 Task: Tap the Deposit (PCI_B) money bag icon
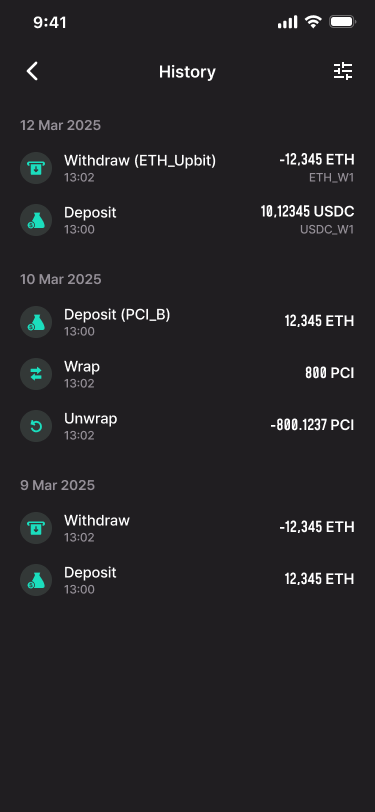[36, 322]
